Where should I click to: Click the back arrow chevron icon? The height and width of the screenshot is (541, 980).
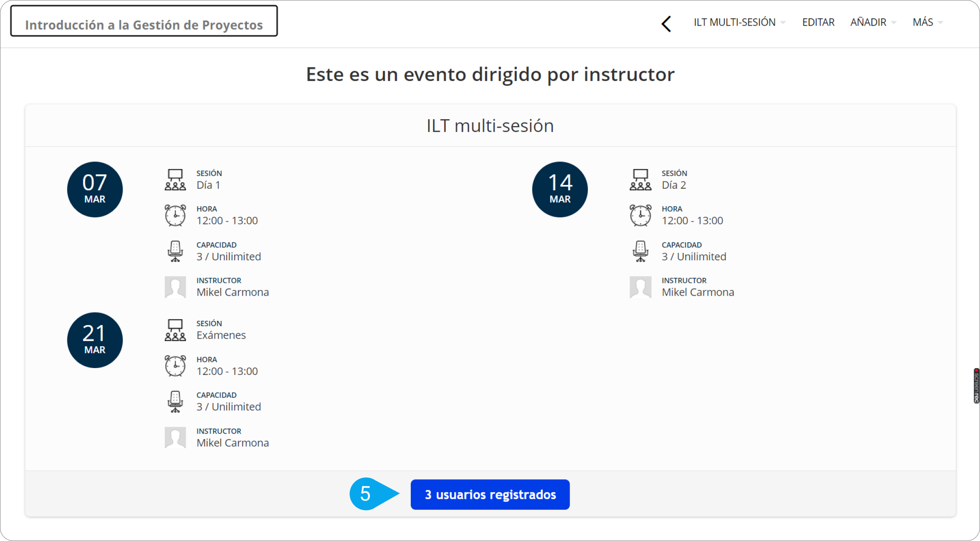click(x=666, y=24)
